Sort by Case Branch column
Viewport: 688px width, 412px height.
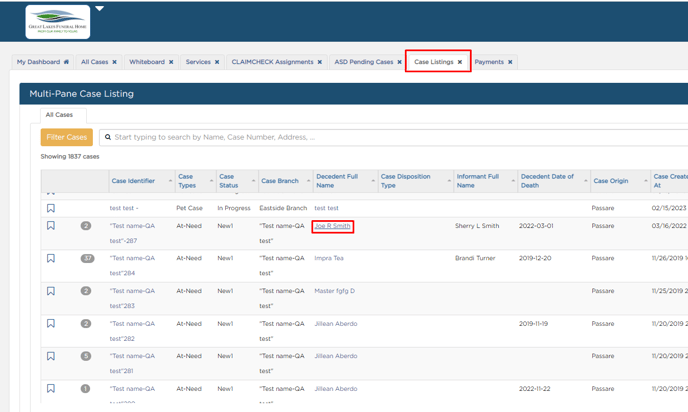tap(285, 181)
